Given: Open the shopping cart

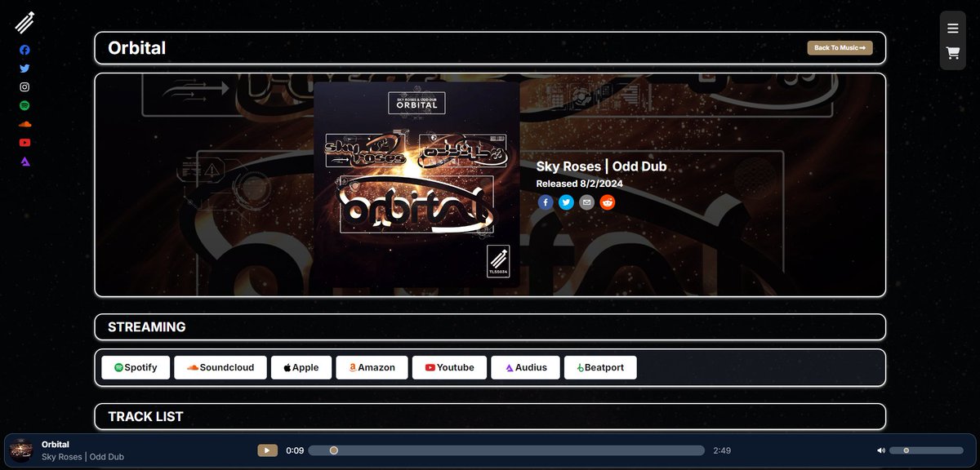Looking at the screenshot, I should (x=952, y=53).
